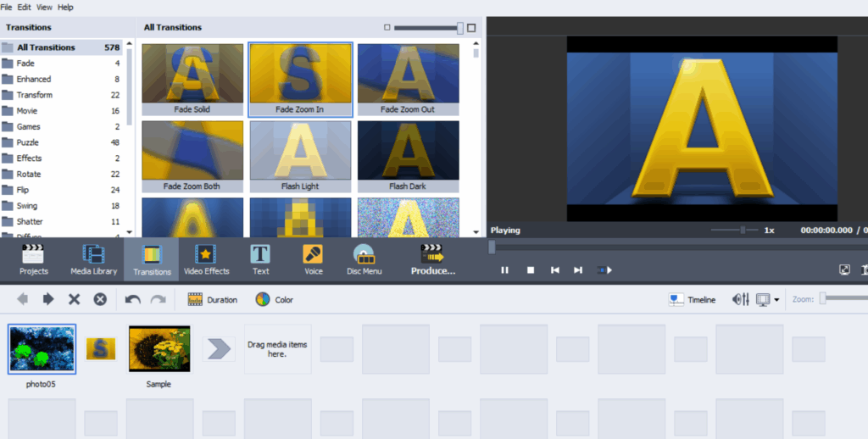This screenshot has width=868, height=439.
Task: Expand the display options dropdown
Action: [x=768, y=299]
